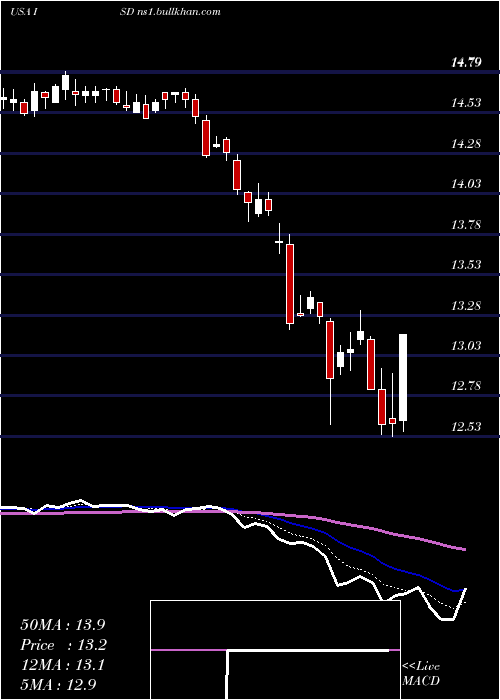This screenshot has height=700, width=500.
Task: Click the 12.78 price axis label
Action: [466, 386]
